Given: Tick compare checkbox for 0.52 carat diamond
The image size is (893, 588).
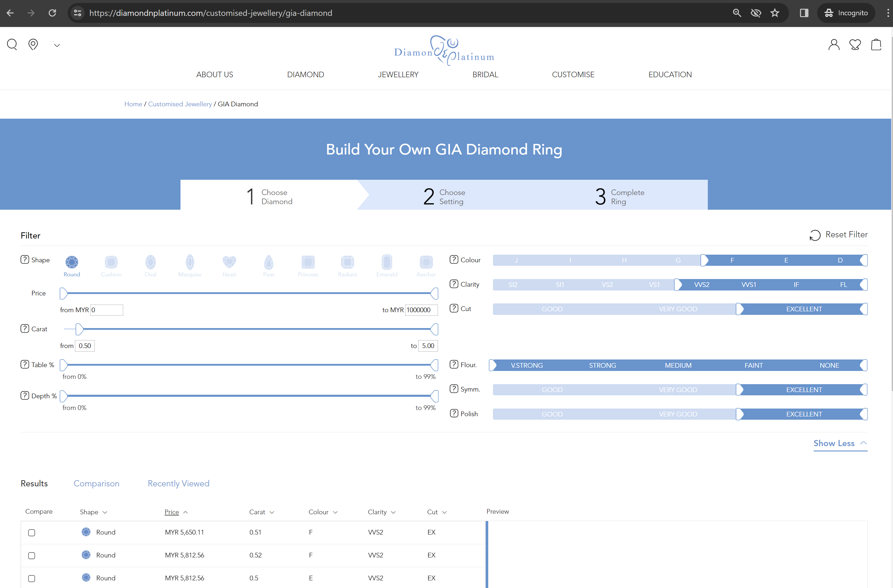Looking at the screenshot, I should [31, 556].
